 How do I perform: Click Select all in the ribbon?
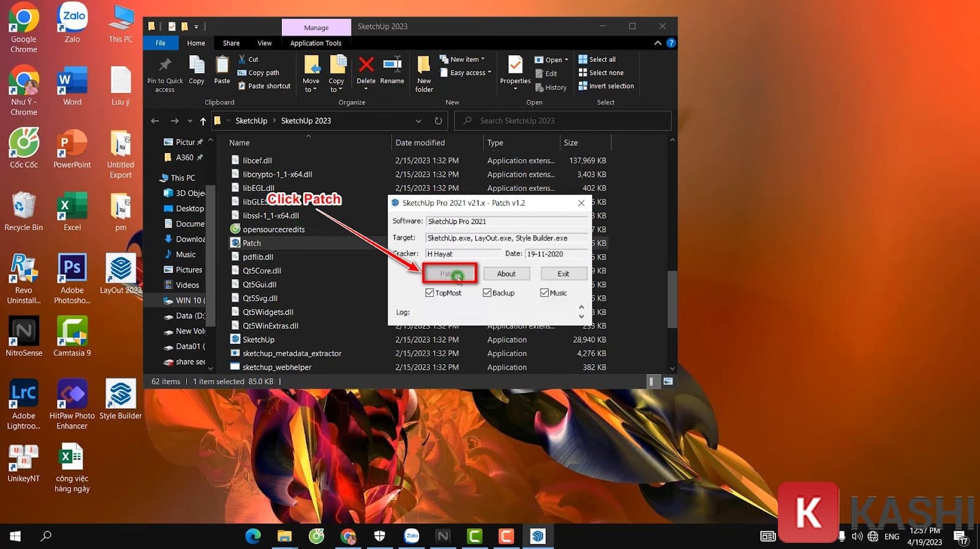601,59
